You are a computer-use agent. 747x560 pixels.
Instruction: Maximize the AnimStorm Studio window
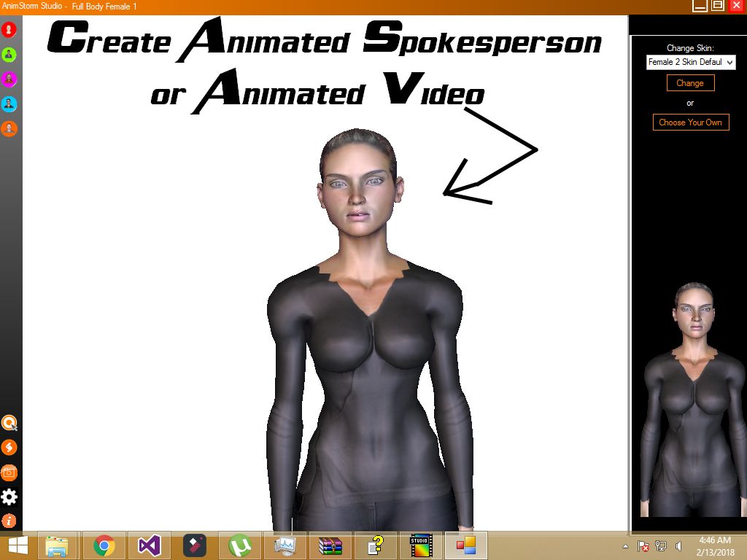coord(718,6)
